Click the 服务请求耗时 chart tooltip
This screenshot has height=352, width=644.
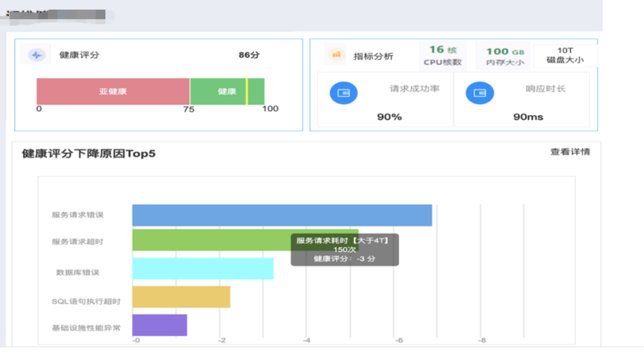(345, 250)
